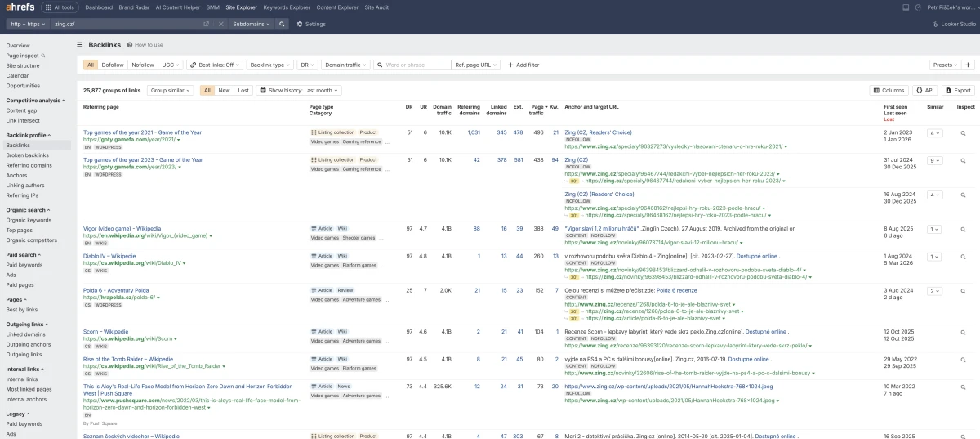Viewport: 980px width, 439px height.
Task: Open Group similar dropdown
Action: pos(171,91)
